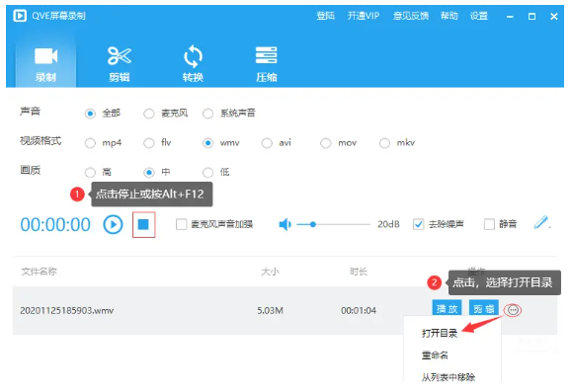Open the 压缩 compress tab
570x392 pixels.
pos(266,63)
